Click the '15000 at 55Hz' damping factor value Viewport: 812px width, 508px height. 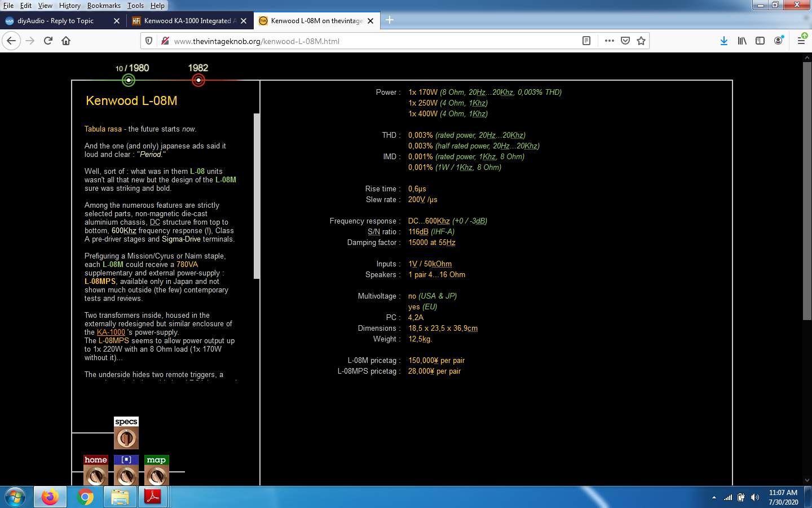[x=432, y=242]
